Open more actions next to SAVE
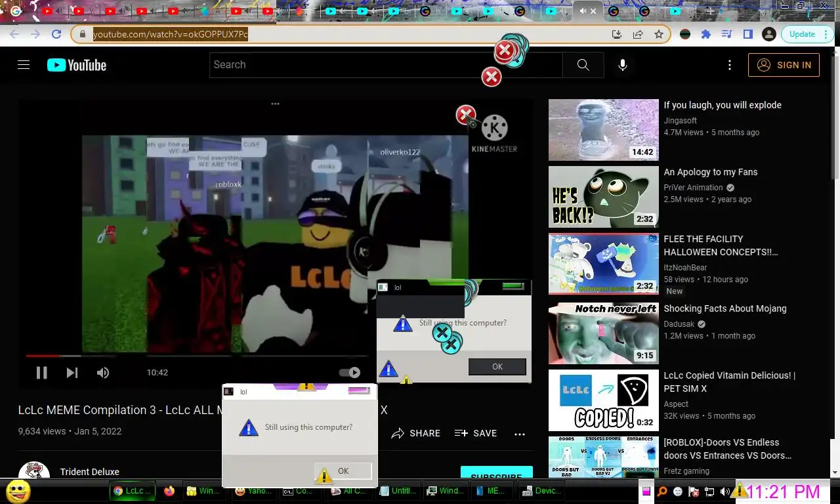The width and height of the screenshot is (840, 504). pos(520,434)
